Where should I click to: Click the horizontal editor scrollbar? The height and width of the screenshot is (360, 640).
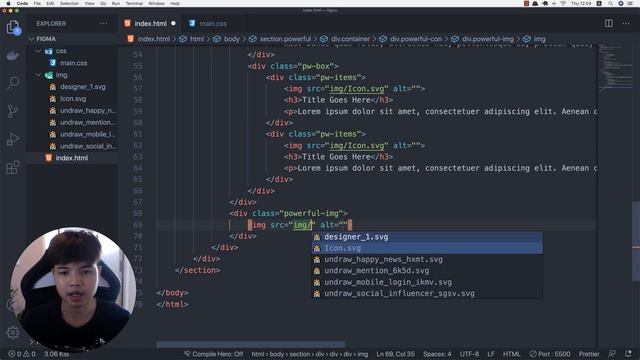click(251, 344)
